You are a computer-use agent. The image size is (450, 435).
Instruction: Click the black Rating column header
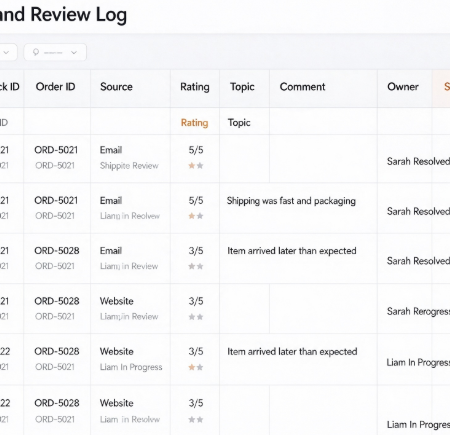(195, 87)
